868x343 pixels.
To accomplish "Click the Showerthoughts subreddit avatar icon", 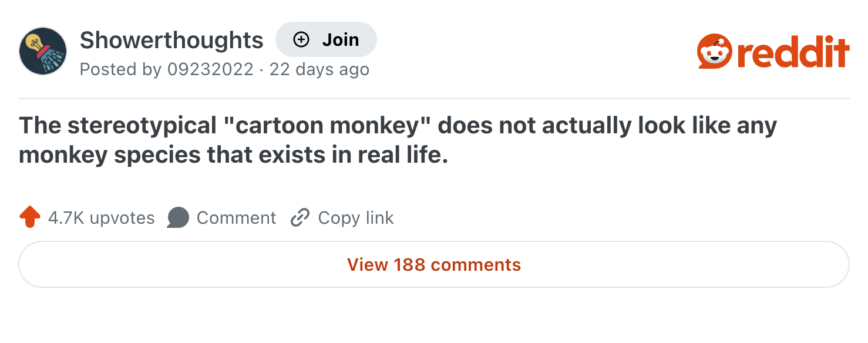I will point(43,51).
